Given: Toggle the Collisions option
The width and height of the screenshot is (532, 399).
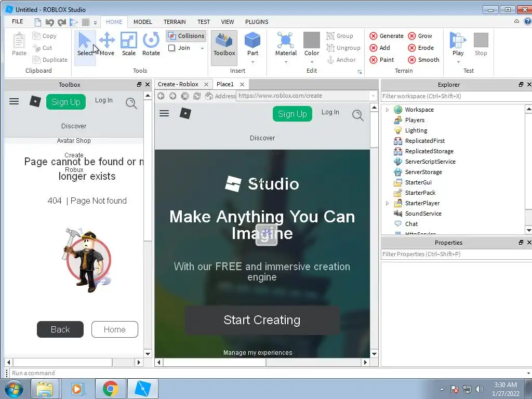Looking at the screenshot, I should click(x=187, y=36).
